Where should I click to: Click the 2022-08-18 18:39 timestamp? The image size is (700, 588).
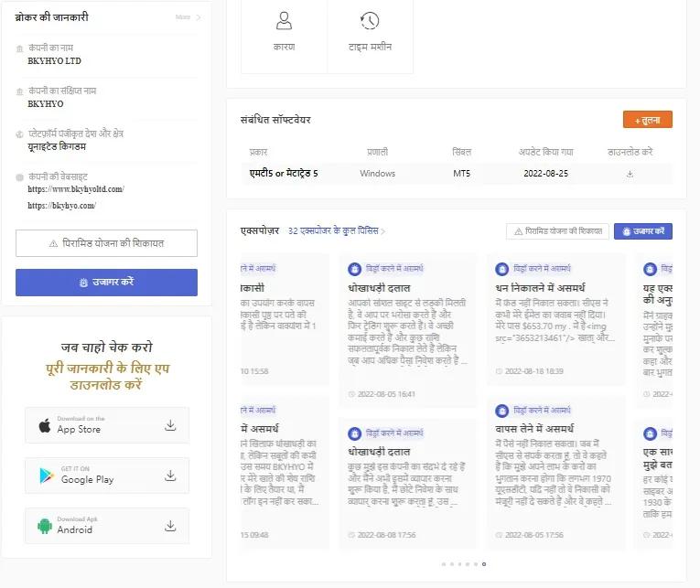click(x=534, y=371)
